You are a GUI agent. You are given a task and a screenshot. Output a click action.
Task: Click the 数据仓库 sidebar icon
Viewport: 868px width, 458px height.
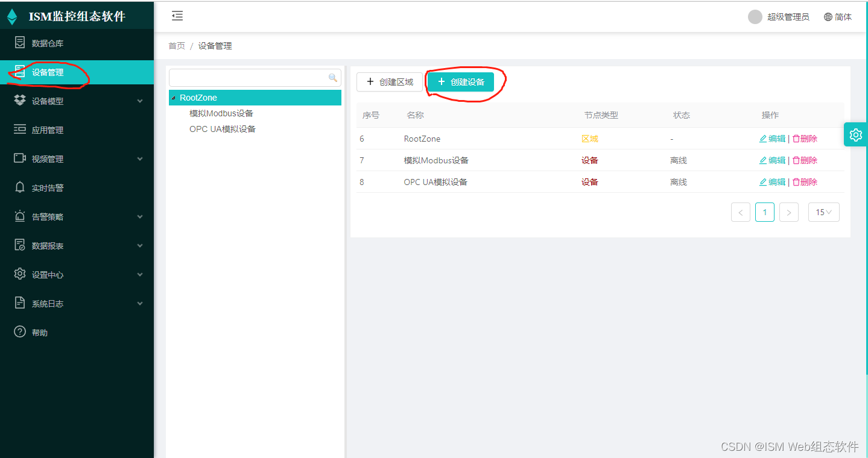tap(20, 43)
